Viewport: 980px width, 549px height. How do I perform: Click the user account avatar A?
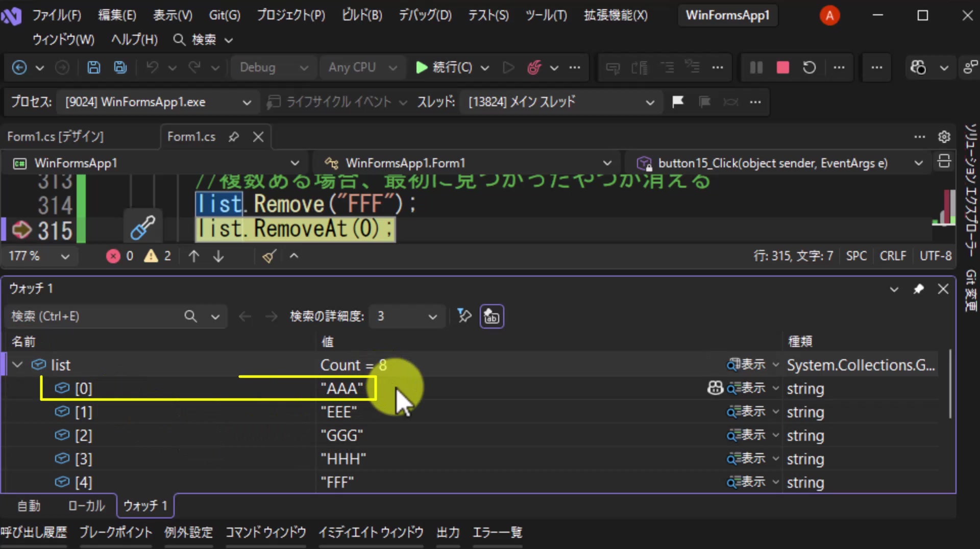pyautogui.click(x=829, y=15)
